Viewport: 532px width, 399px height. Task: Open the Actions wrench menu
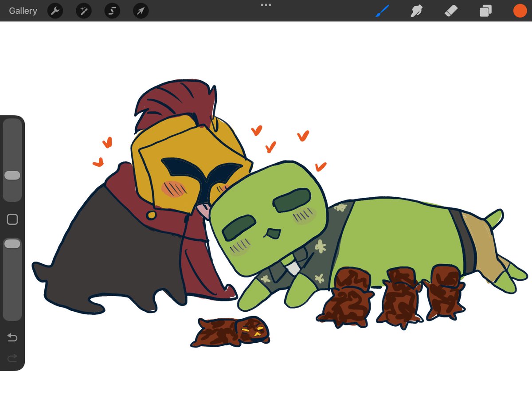(x=55, y=11)
